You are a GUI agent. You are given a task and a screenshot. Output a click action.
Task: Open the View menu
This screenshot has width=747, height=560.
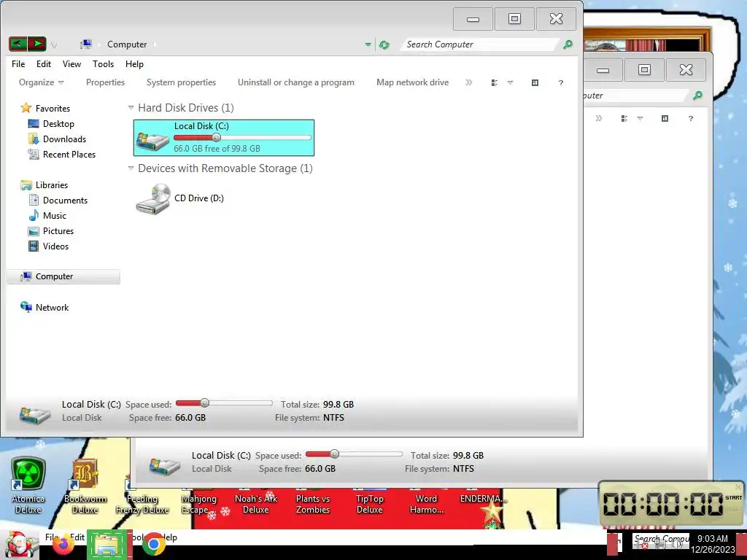click(71, 64)
